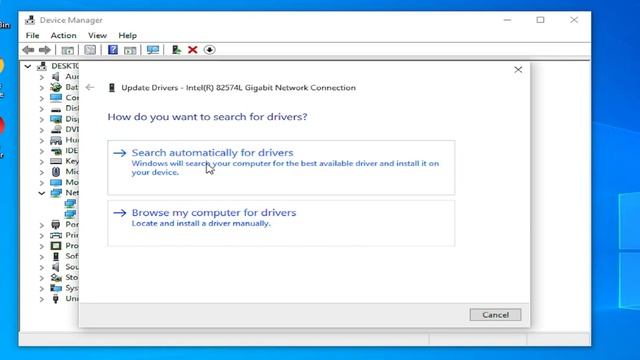Click the Batteries category icon
This screenshot has height=360, width=640.
point(56,87)
